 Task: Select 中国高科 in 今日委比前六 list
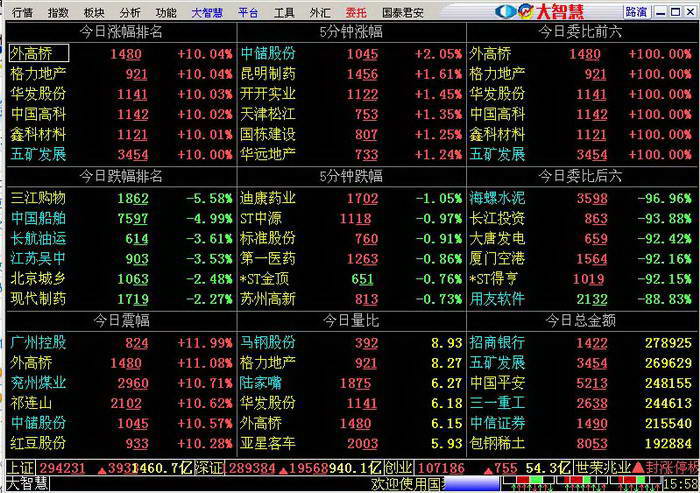[580, 114]
